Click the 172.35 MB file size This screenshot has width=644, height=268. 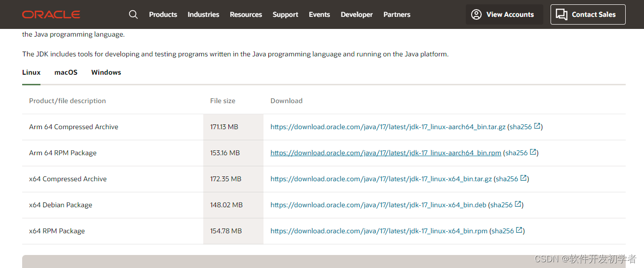226,179
